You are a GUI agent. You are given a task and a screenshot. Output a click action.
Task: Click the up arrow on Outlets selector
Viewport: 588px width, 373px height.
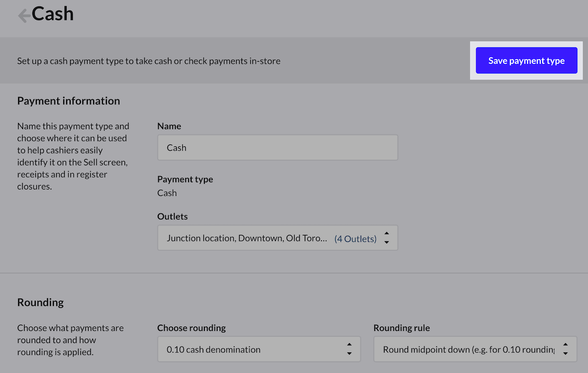click(387, 234)
